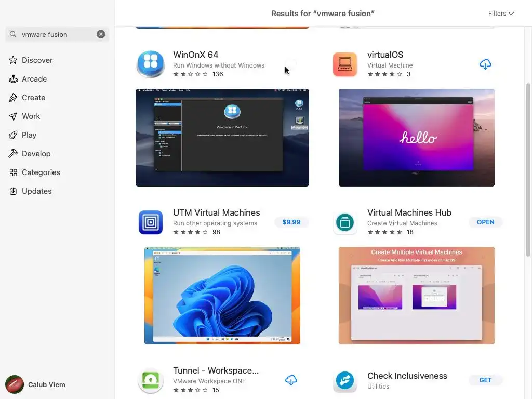
Task: Go to the Create section
Action: tap(33, 97)
